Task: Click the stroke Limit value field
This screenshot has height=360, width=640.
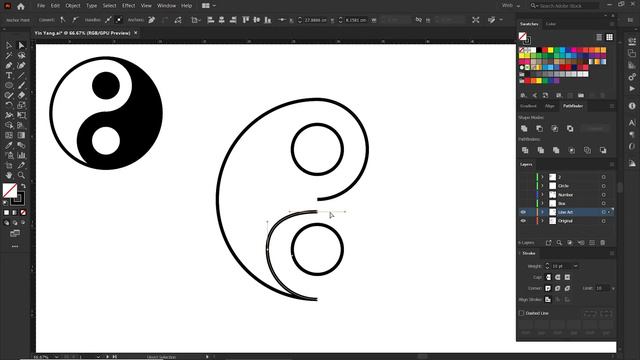Action: pos(602,288)
